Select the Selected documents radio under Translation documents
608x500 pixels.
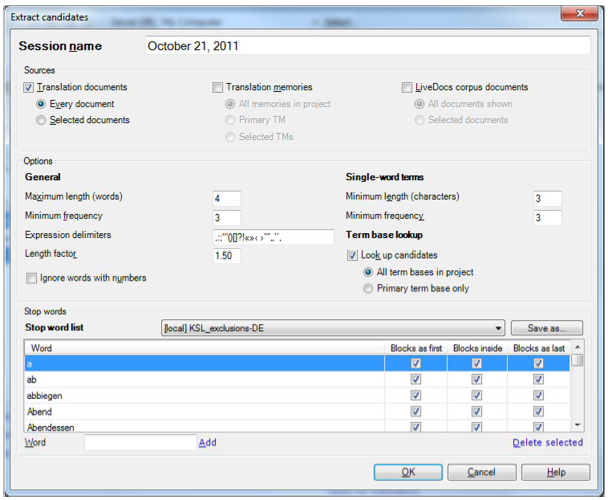(41, 120)
